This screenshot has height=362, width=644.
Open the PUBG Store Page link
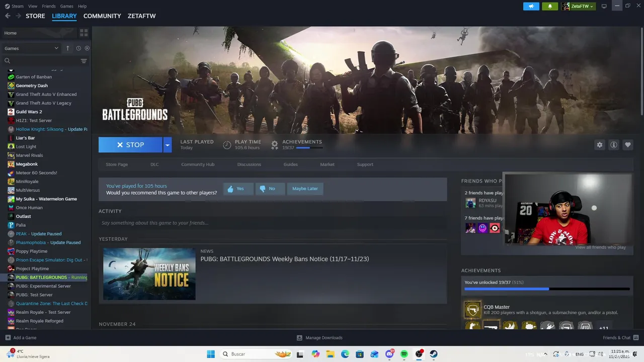tap(117, 164)
